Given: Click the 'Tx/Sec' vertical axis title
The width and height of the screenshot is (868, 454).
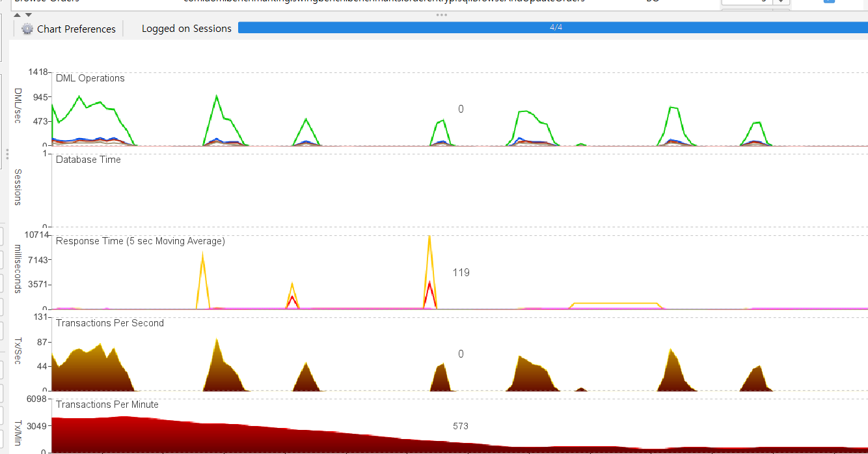Looking at the screenshot, I should (18, 351).
